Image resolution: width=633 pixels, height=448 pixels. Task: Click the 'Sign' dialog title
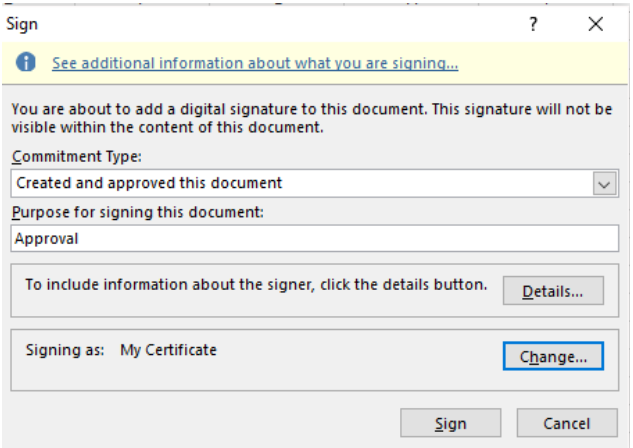click(22, 25)
